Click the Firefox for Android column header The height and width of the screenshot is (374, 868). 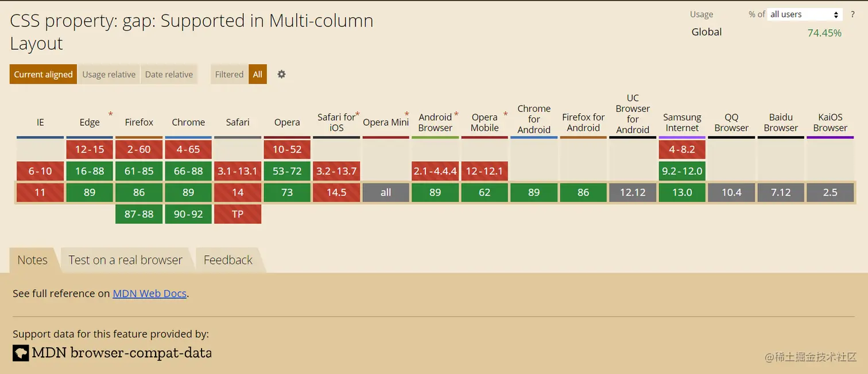pyautogui.click(x=583, y=122)
